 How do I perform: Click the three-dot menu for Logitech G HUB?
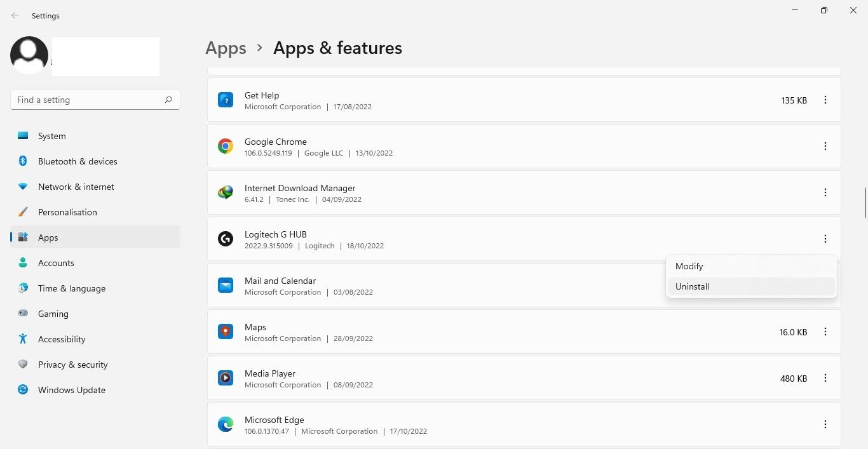tap(825, 239)
